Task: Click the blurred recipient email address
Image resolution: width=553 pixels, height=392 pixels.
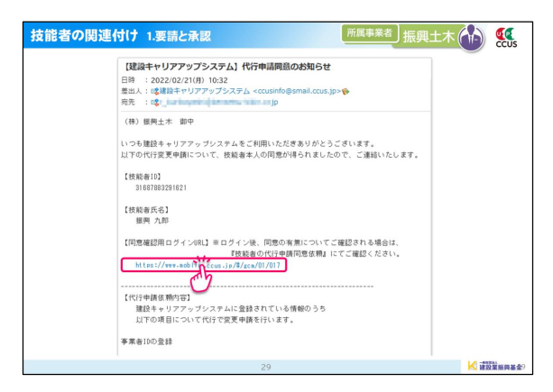Action: pos(218,103)
